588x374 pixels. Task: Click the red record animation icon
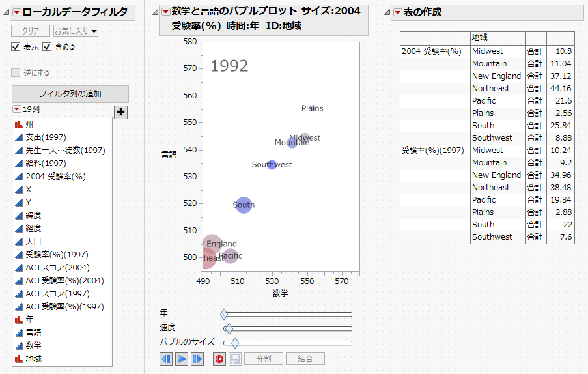[x=219, y=359]
